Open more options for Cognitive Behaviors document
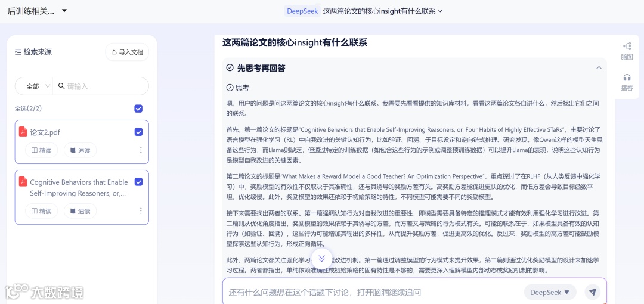This screenshot has height=304, width=644. 141,211
